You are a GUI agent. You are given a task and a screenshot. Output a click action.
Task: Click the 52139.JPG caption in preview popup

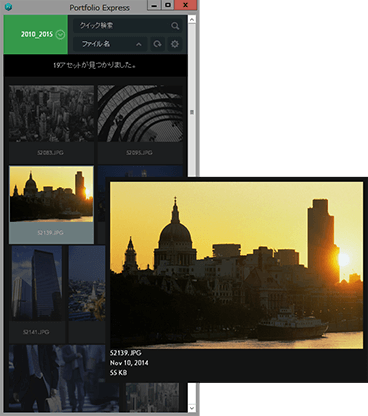pyautogui.click(x=126, y=353)
